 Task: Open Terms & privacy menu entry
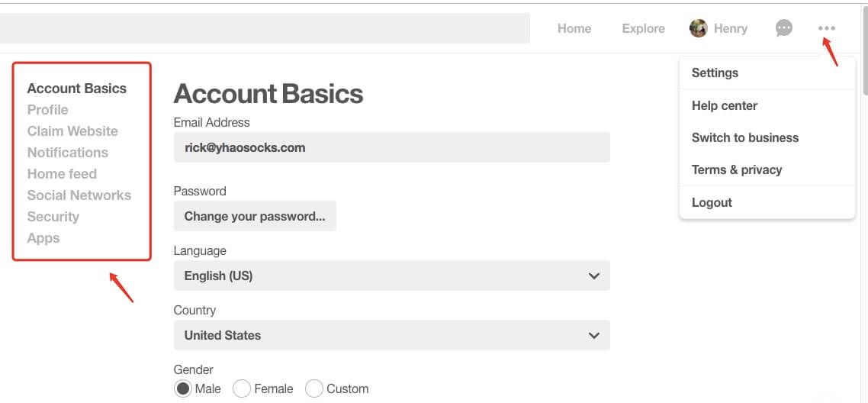(736, 169)
